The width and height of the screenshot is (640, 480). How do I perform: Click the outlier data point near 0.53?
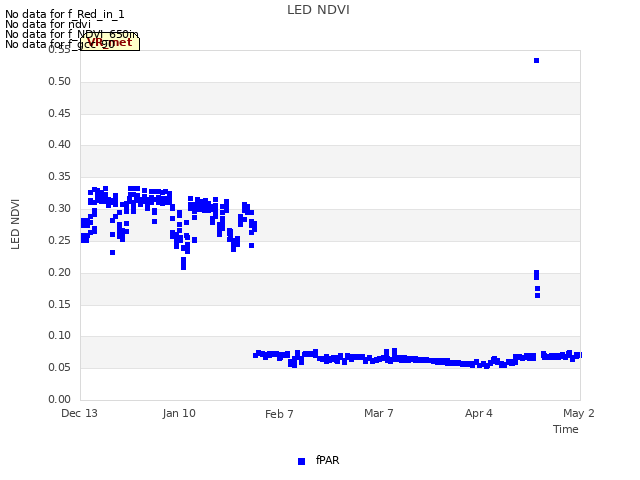click(536, 60)
